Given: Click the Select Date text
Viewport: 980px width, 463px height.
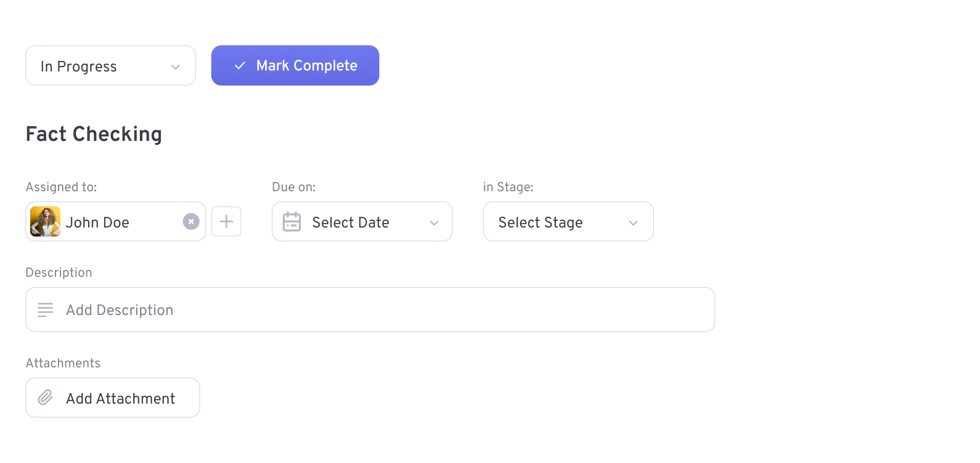Looking at the screenshot, I should [x=351, y=222].
